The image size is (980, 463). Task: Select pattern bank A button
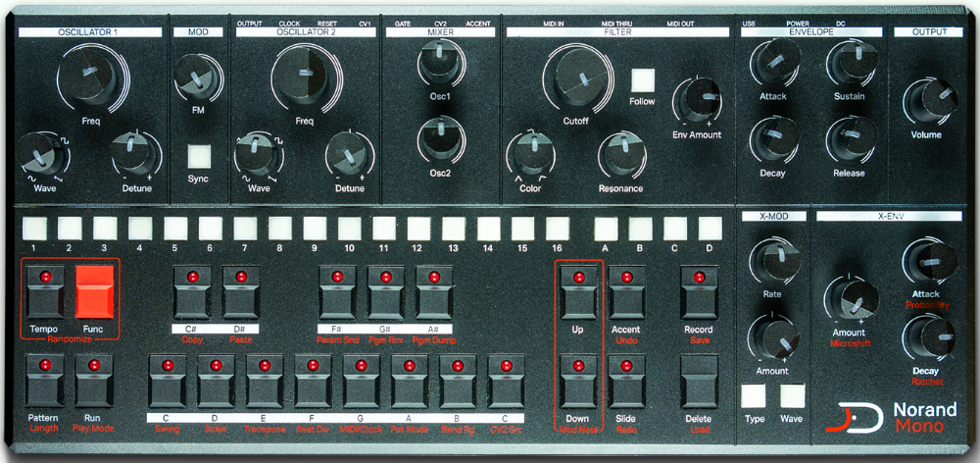click(605, 229)
